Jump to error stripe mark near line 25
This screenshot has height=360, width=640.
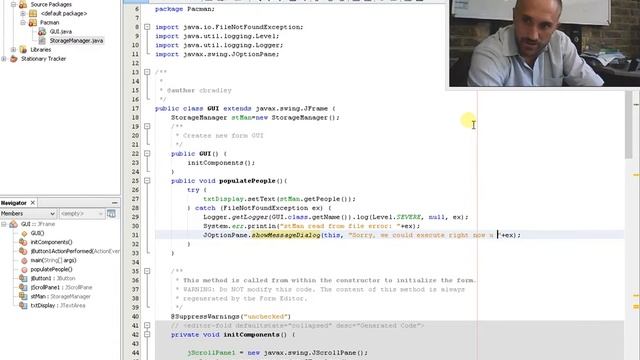click(636, 175)
